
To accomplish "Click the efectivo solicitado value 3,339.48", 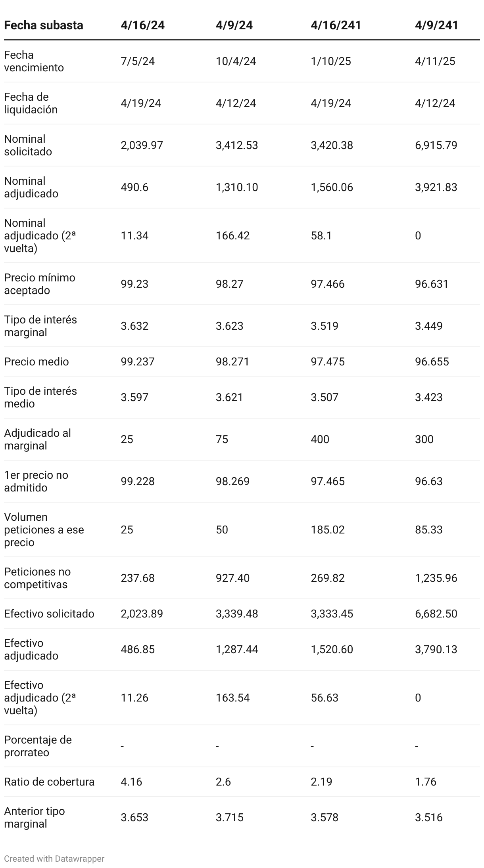I will tap(237, 614).
